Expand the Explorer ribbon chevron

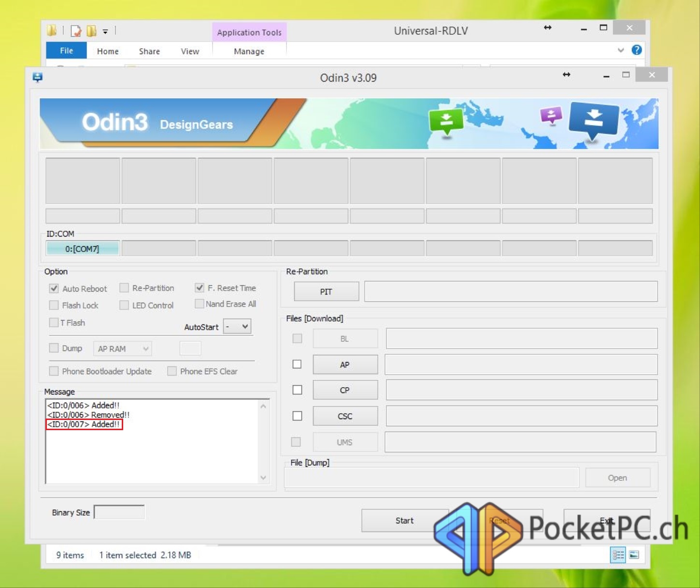621,50
